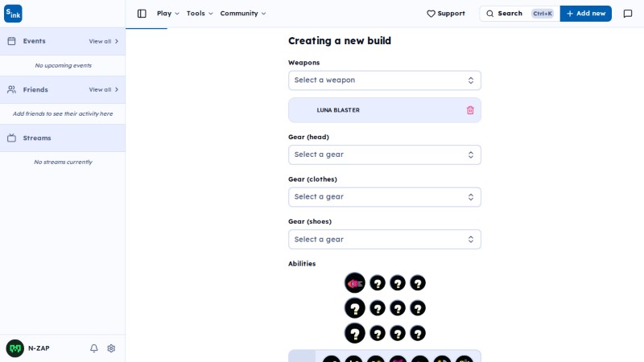Remove Luna Blaster with the trash icon
This screenshot has height=362, width=644.
[x=470, y=110]
